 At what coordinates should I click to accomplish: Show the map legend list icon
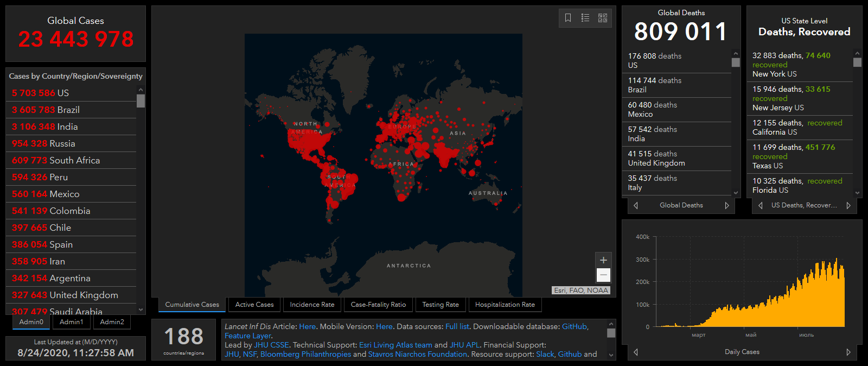(585, 18)
